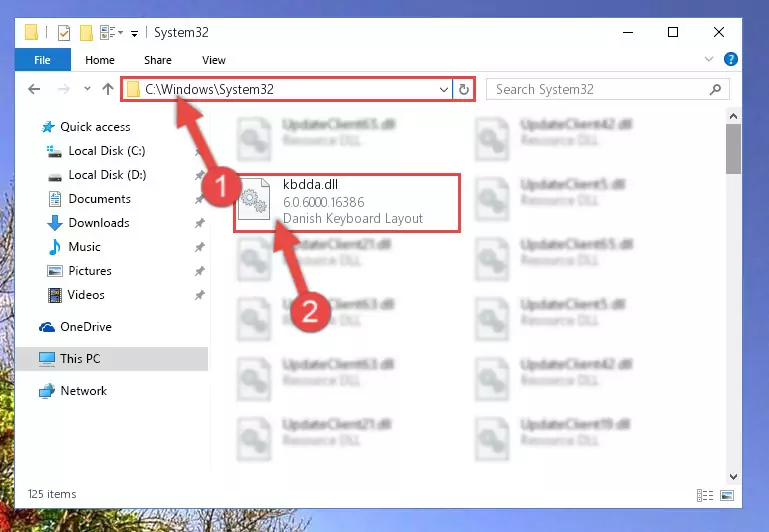
Task: Open the address bar history dropdown
Action: (x=443, y=89)
